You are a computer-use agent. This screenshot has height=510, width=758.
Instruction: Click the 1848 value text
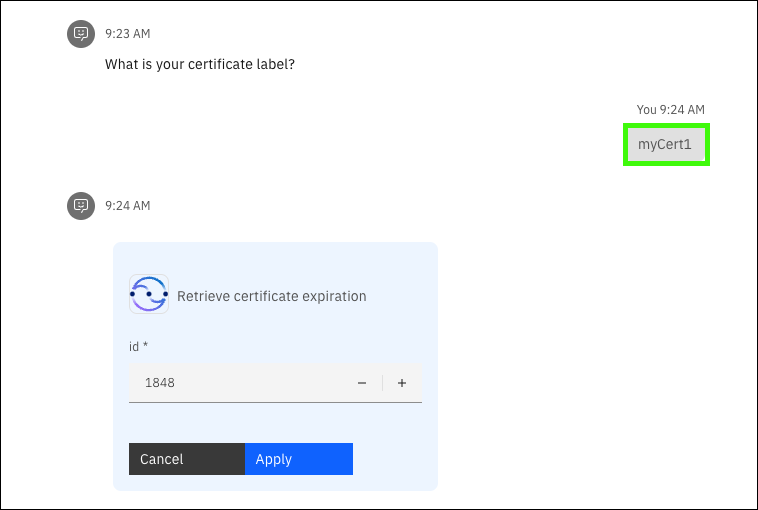point(160,383)
